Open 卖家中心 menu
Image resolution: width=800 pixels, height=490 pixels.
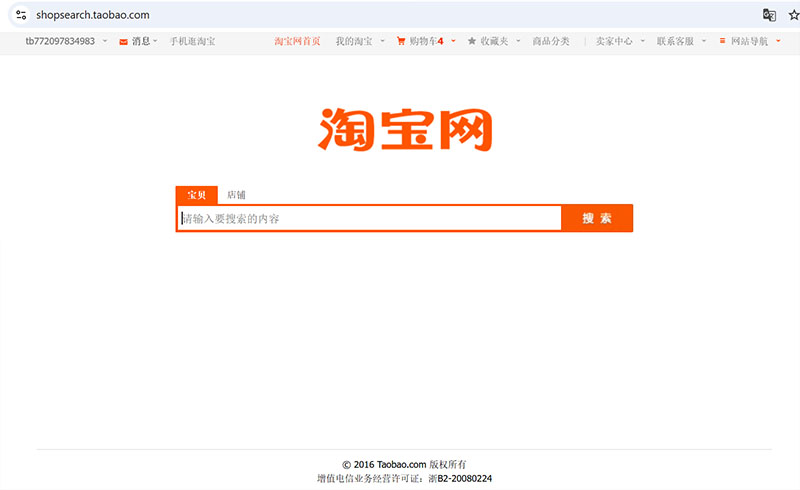(x=614, y=41)
